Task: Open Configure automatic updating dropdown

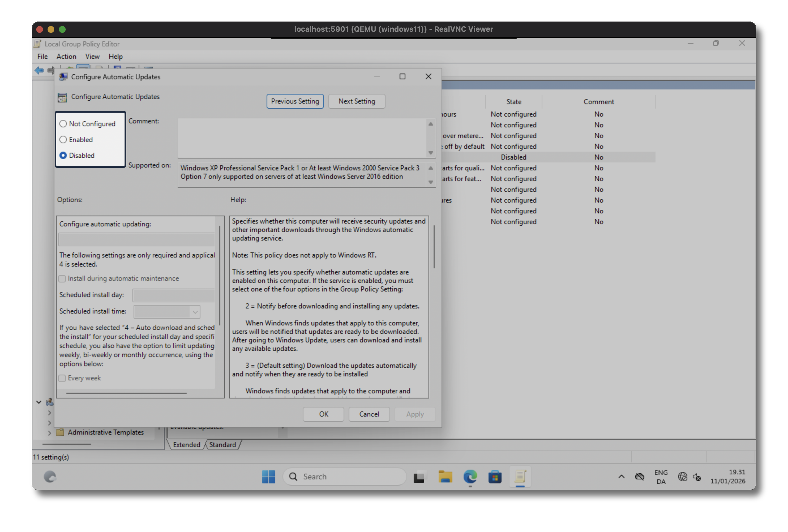Action: click(136, 239)
